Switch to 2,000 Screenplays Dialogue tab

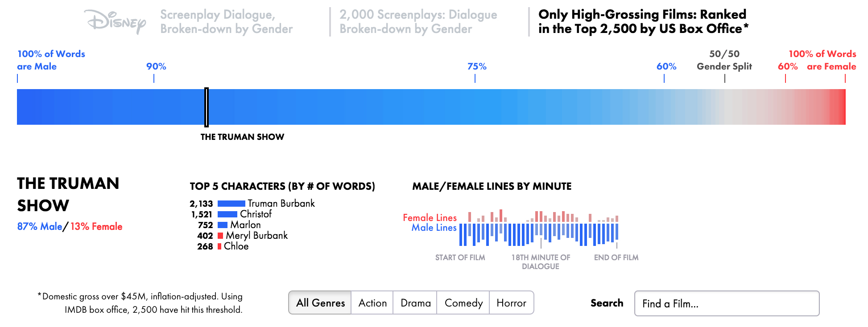[418, 21]
